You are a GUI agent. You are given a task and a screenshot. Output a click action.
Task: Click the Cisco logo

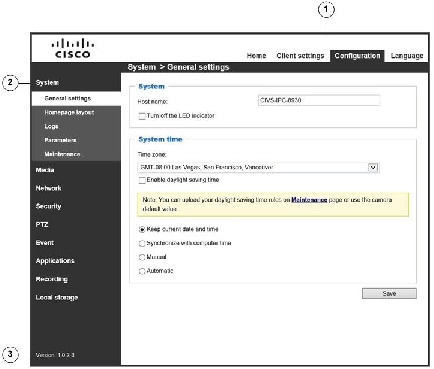click(73, 48)
